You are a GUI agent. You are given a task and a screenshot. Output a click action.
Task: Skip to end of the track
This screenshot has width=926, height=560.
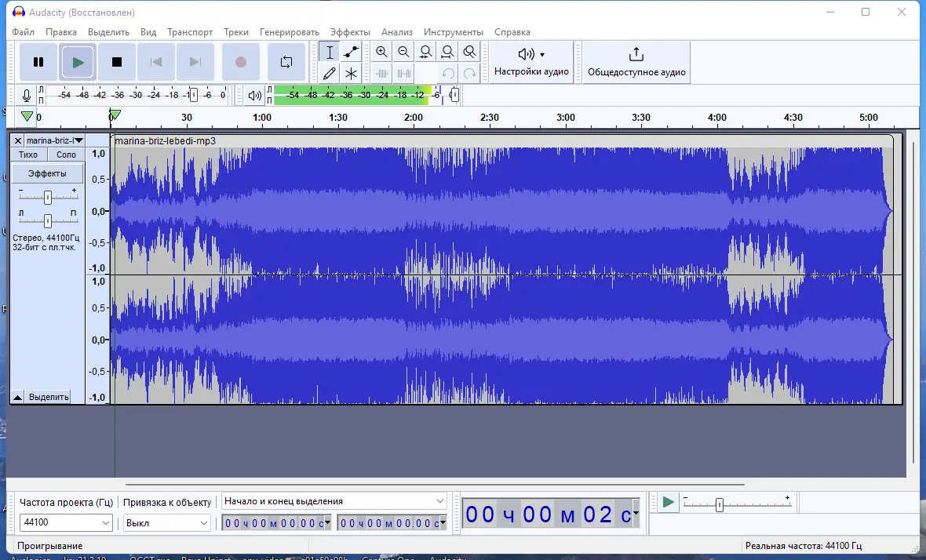(x=195, y=62)
